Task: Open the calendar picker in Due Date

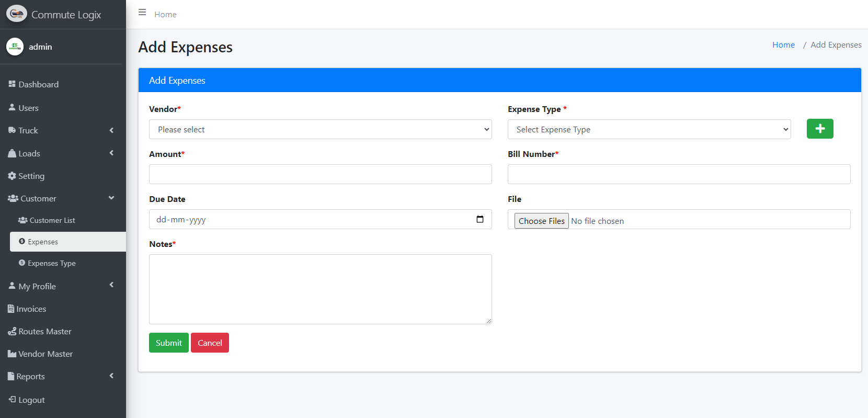Action: coord(479,219)
